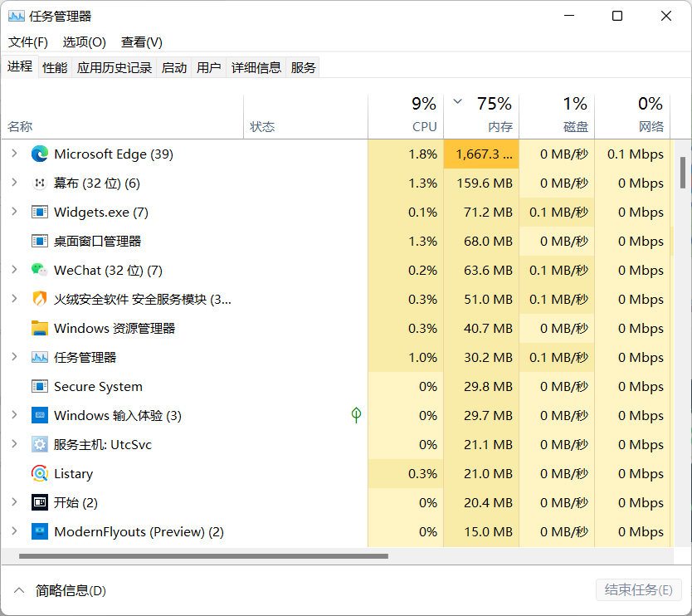Screen dimensions: 692x616
Task: Click the horizontal scrollbar thumb
Action: pos(203,556)
